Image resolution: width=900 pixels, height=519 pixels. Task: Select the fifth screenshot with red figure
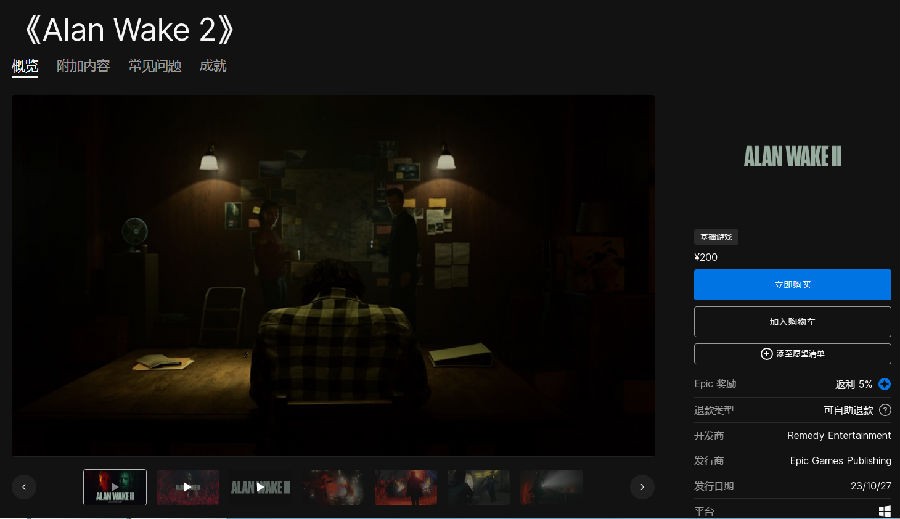(406, 487)
